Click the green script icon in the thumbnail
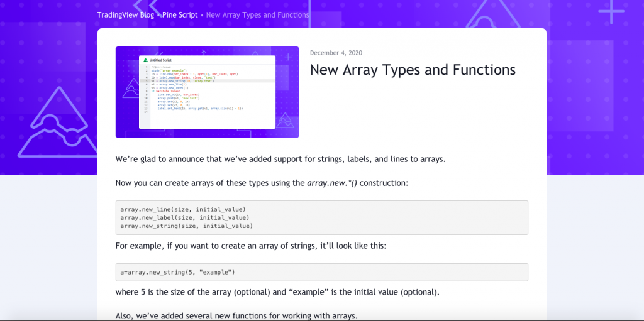The image size is (644, 321). click(145, 60)
